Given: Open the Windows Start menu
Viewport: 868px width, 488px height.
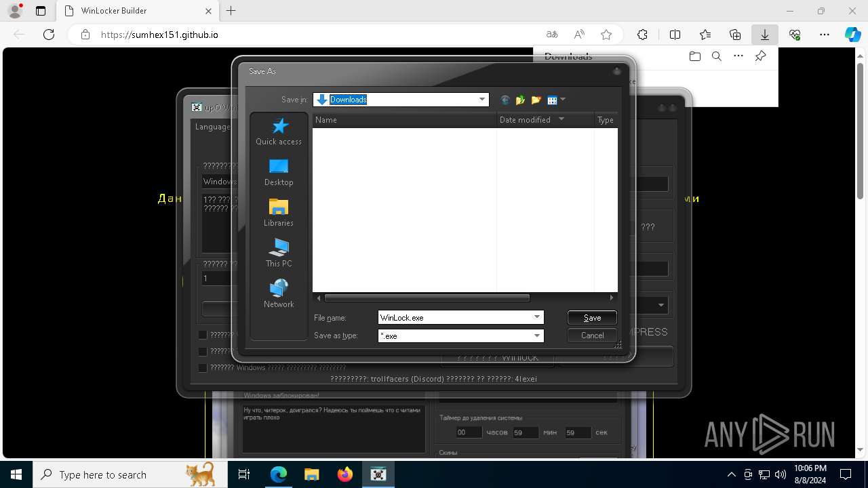Looking at the screenshot, I should pyautogui.click(x=16, y=474).
